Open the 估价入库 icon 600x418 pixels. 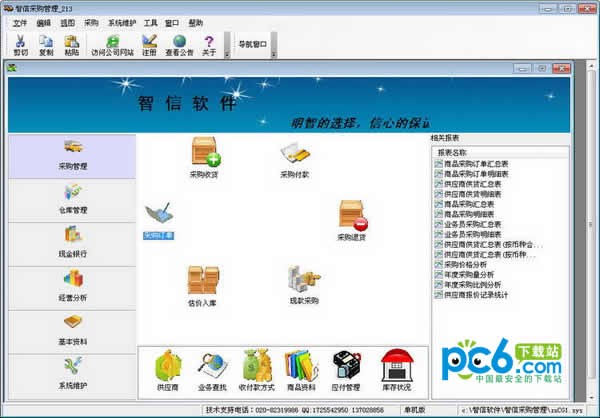pos(202,286)
